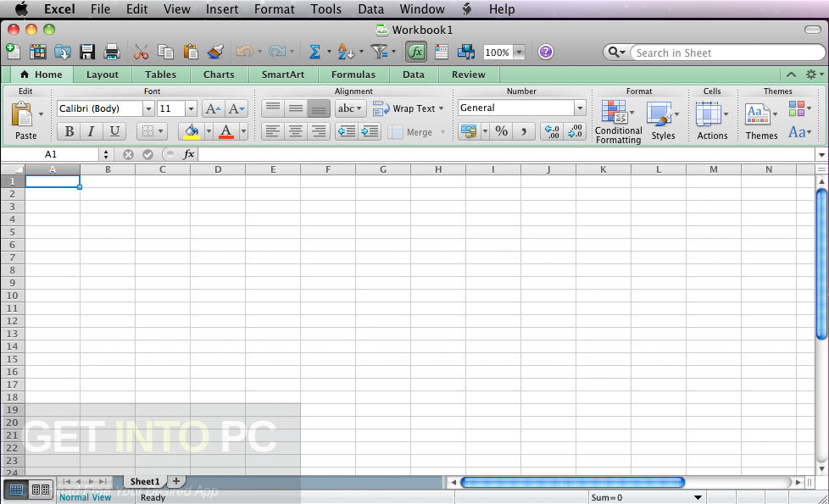Increase font size with A-up icon
Screen dimensions: 829x504
click(x=213, y=108)
